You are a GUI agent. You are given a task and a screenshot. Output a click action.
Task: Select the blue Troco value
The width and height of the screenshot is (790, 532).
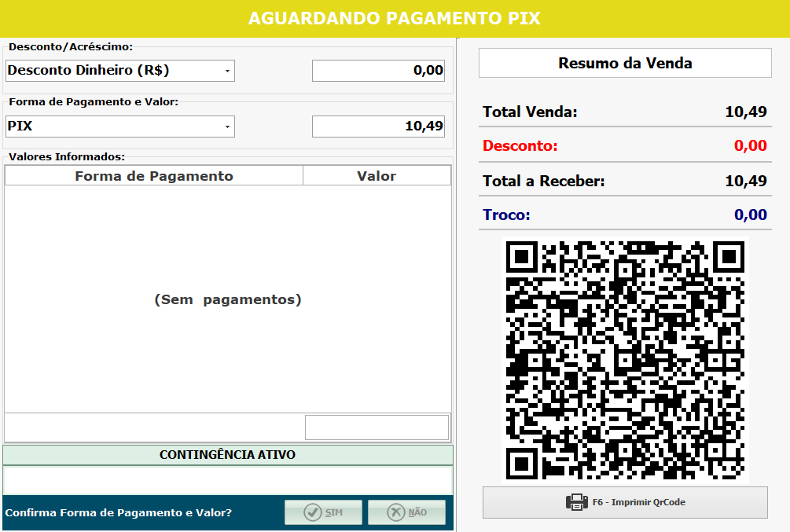pyautogui.click(x=750, y=215)
